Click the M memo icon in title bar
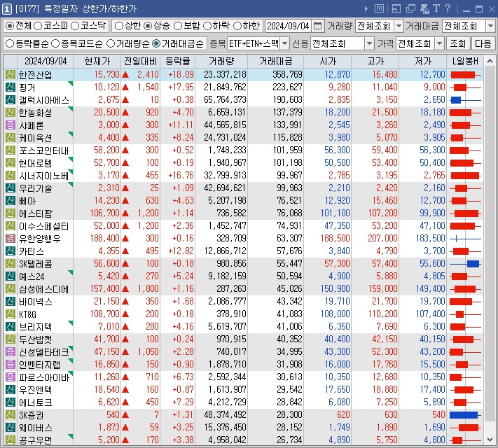Viewport: 498px width, 448px height. click(379, 8)
